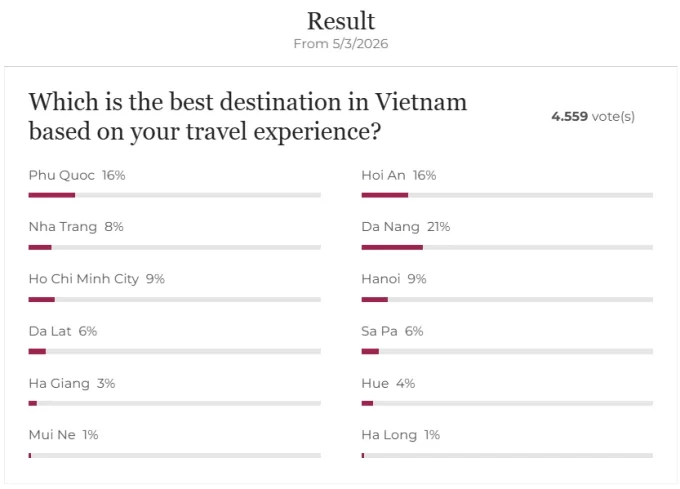
Task: Click the poll question about best destination
Action: (x=247, y=116)
